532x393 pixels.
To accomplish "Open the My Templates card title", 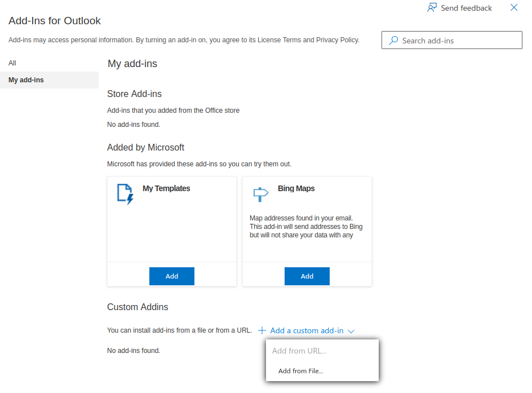I will tap(166, 188).
